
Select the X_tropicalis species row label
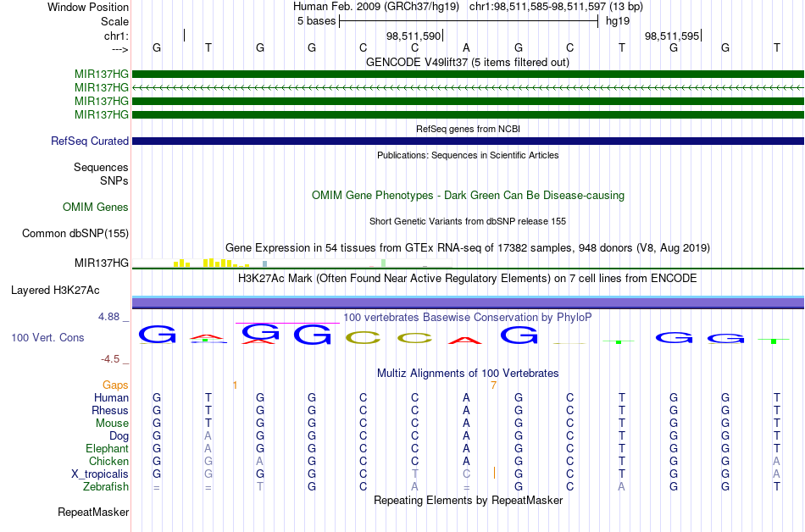click(x=100, y=474)
